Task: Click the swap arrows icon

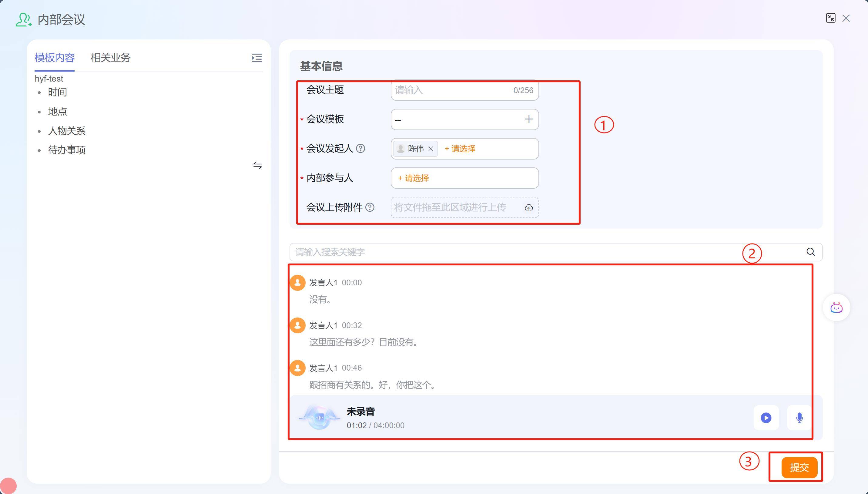Action: click(257, 165)
